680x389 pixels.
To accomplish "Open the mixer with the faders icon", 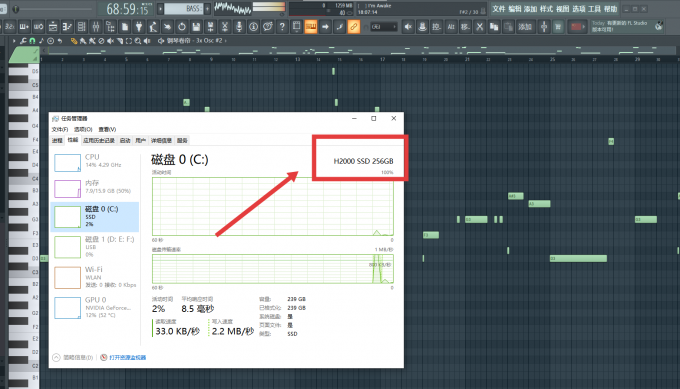I will tap(96, 27).
